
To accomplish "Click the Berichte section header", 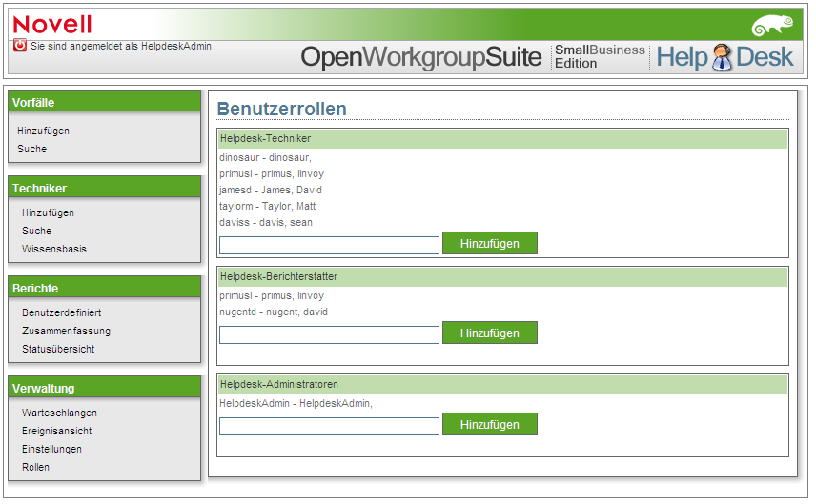I will click(x=104, y=287).
